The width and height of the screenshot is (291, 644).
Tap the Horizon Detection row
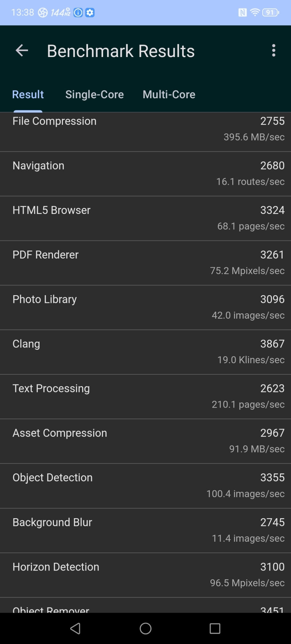(x=145, y=575)
